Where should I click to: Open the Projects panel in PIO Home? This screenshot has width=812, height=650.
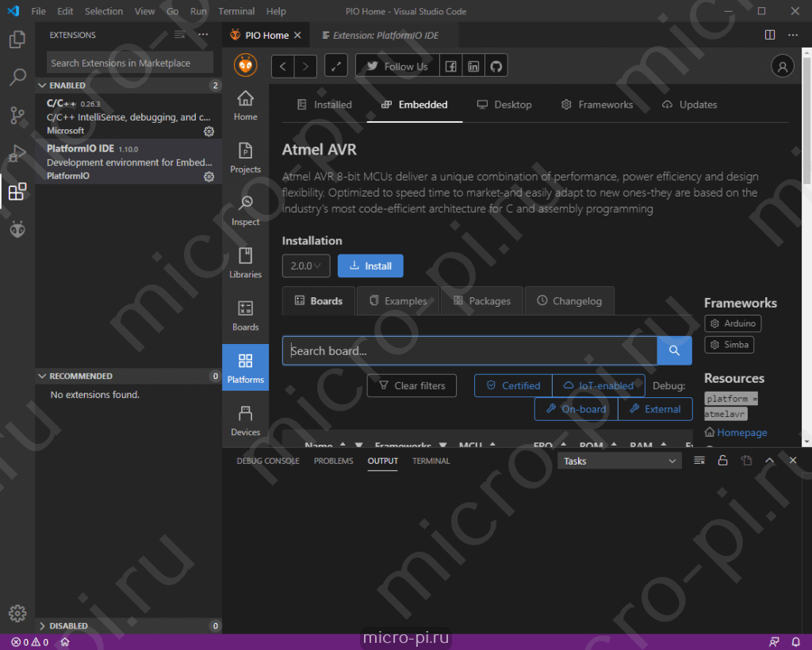tap(245, 157)
